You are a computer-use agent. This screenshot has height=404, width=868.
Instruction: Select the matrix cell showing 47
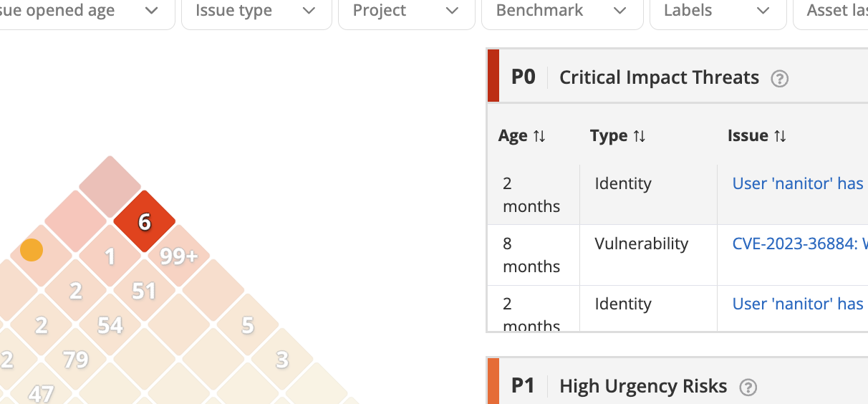pos(42,393)
